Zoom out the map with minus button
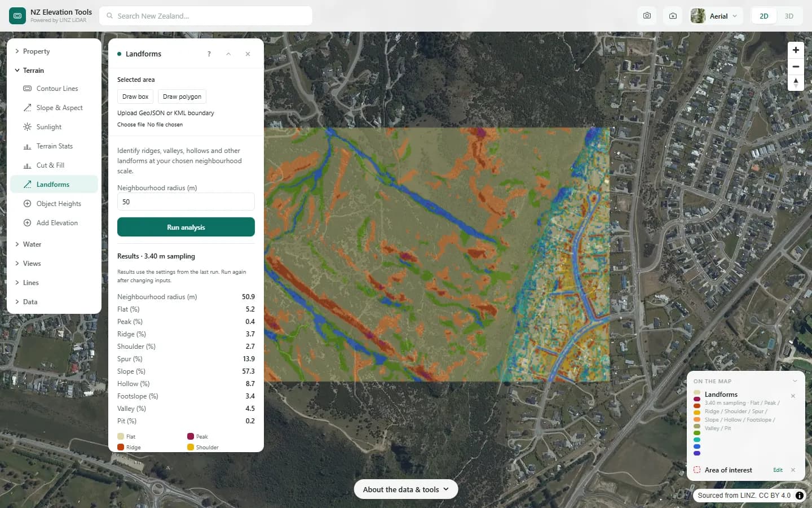Screen dimensions: 812x508 [796, 67]
